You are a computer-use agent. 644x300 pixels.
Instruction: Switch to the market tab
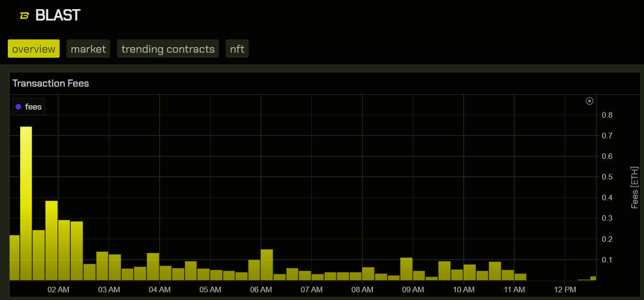tap(88, 49)
